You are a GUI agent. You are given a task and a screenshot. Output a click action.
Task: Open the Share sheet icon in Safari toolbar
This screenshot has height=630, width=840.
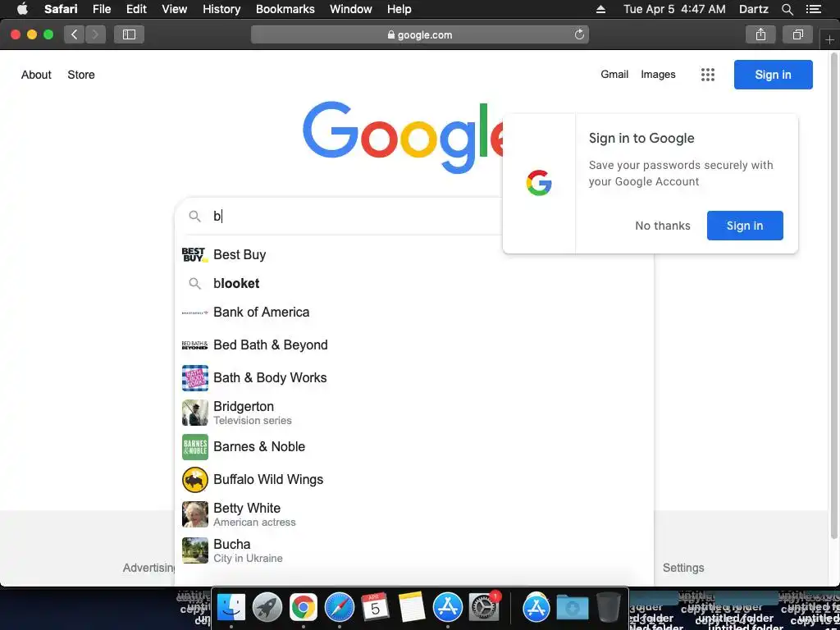760,34
